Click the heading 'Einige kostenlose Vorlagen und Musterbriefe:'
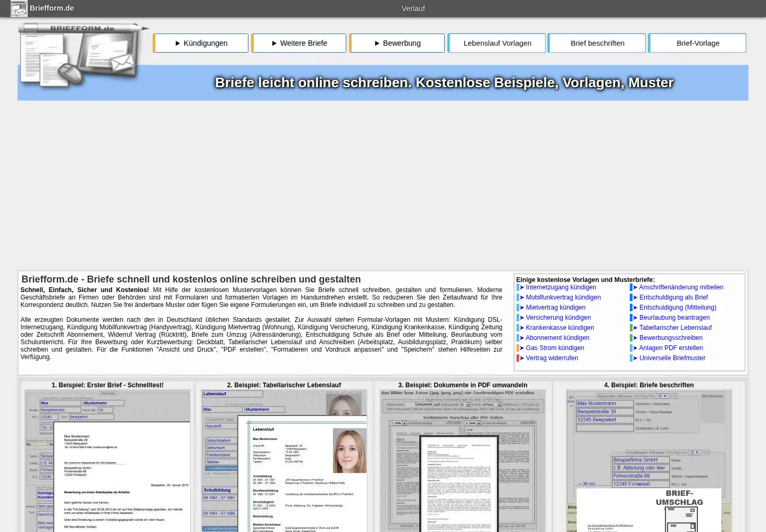 pyautogui.click(x=585, y=280)
